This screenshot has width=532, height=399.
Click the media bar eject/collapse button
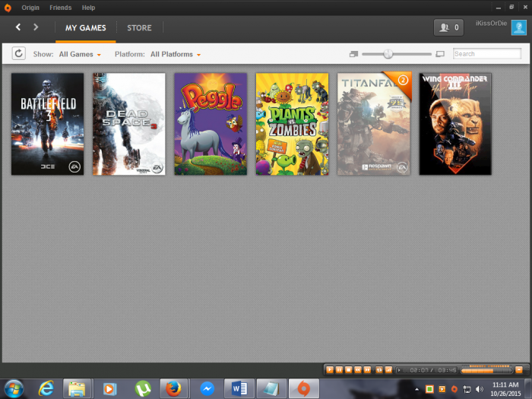tap(519, 370)
